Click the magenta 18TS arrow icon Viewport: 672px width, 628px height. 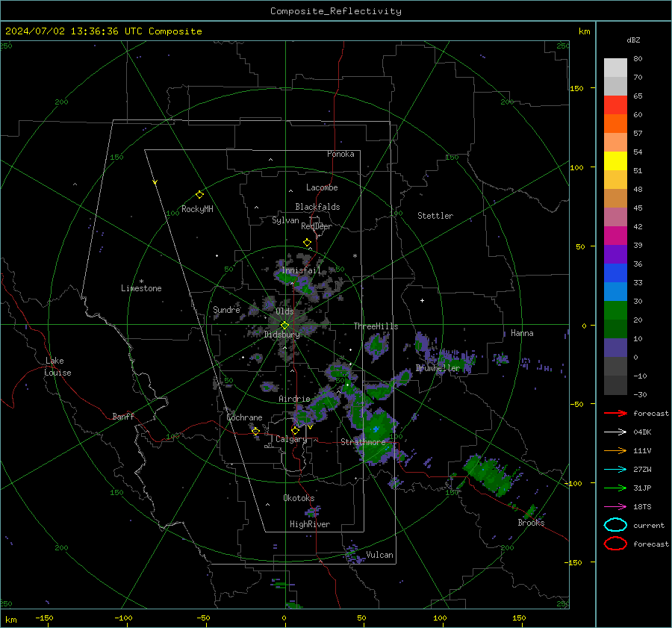click(x=615, y=507)
